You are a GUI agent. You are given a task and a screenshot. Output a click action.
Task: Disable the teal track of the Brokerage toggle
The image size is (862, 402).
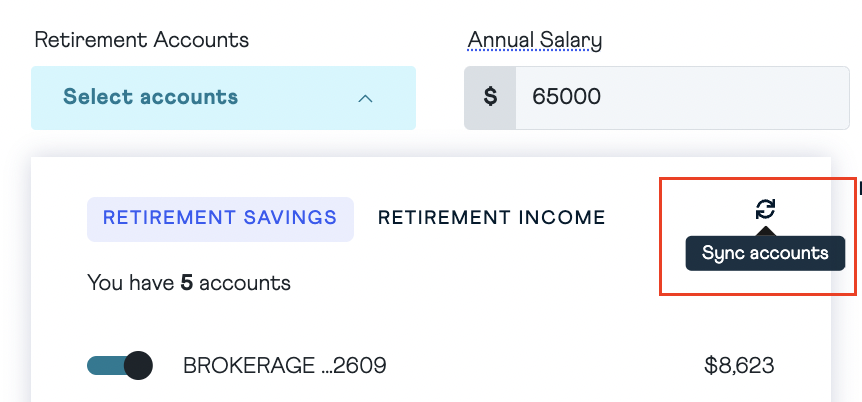(x=103, y=365)
